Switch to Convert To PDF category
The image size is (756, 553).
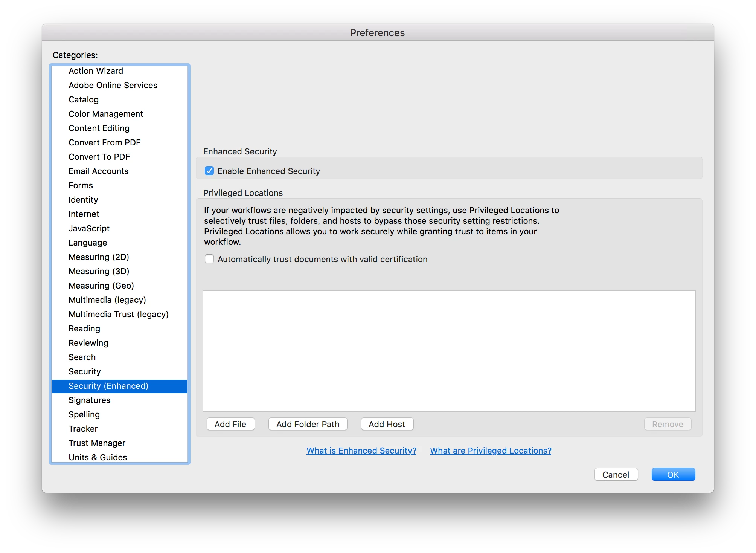99,157
